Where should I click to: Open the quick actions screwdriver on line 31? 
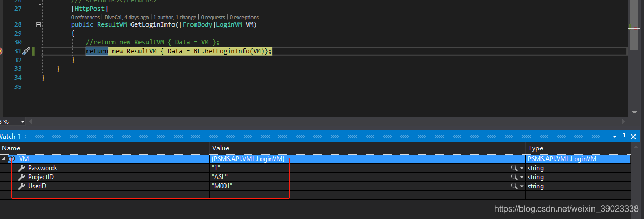click(x=26, y=51)
